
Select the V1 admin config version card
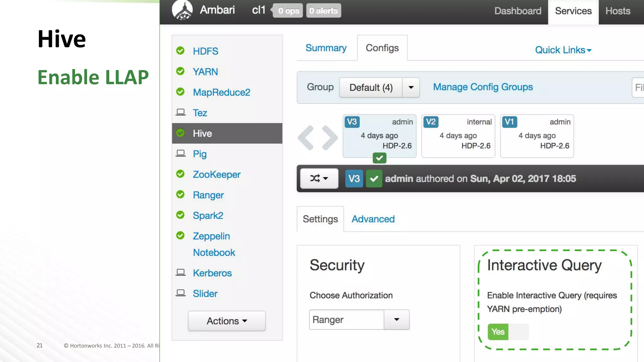(x=537, y=136)
